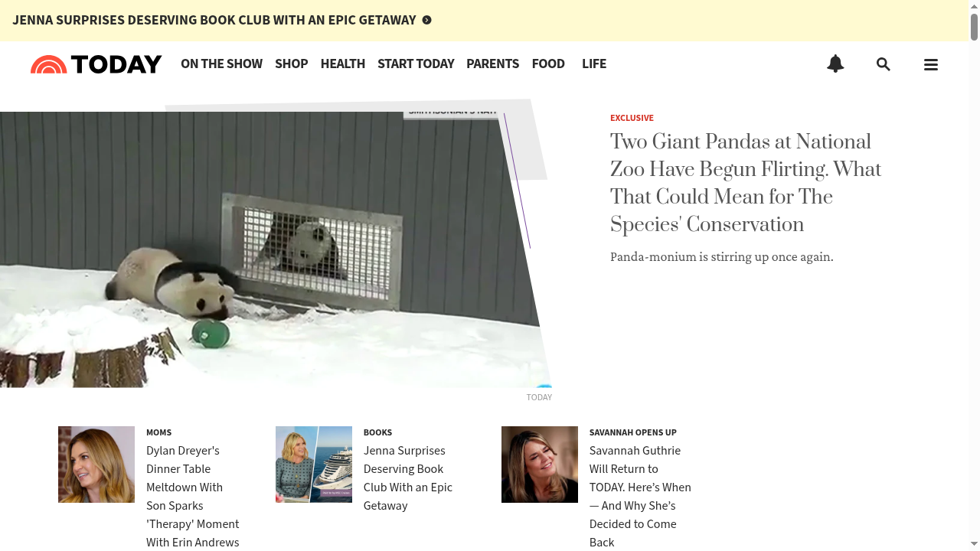Open the ON THE SHOW menu
This screenshot has height=551, width=980.
[x=221, y=64]
